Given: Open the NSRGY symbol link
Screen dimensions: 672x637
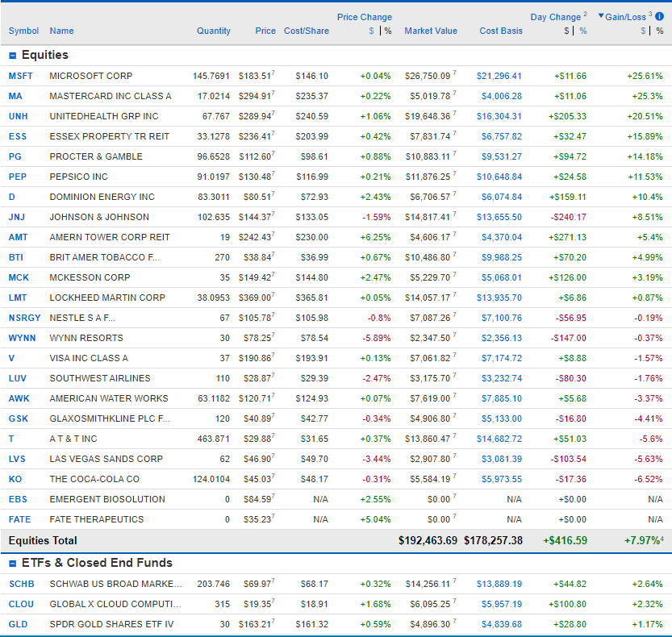Looking at the screenshot, I should point(24,318).
